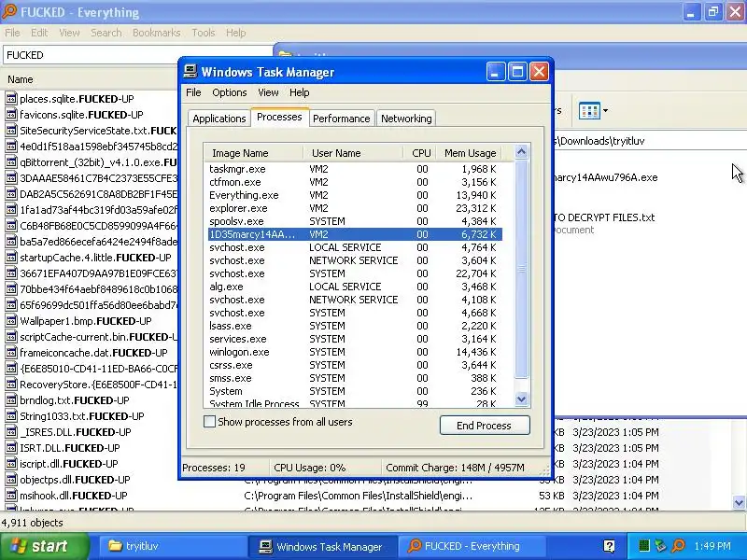The width and height of the screenshot is (747, 560).
Task: Click file icon of _ISRES.DLL.FUCKED-UP
Action: coord(11,432)
